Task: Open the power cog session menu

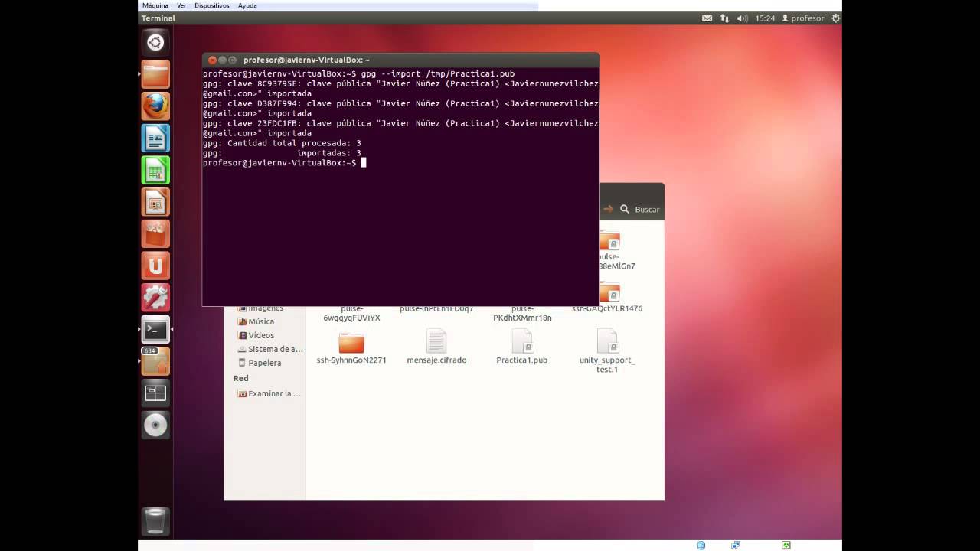Action: tap(835, 18)
